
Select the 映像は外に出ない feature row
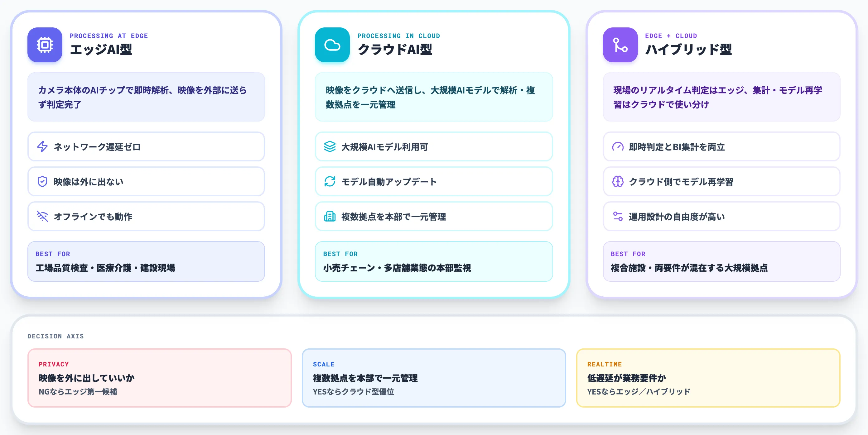[x=146, y=181]
